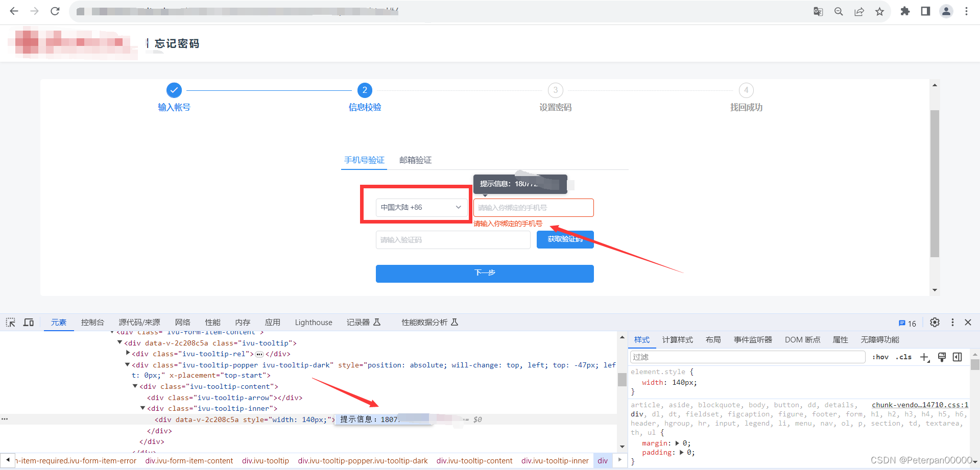The width and height of the screenshot is (980, 470).
Task: Switch to the DOM 断点 pane tab
Action: point(802,340)
